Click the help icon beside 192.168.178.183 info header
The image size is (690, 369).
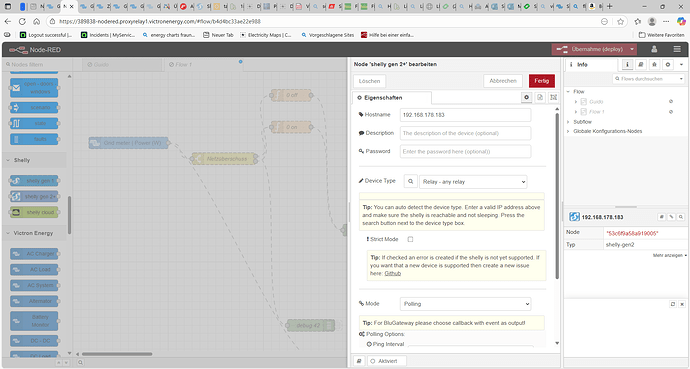(x=661, y=217)
